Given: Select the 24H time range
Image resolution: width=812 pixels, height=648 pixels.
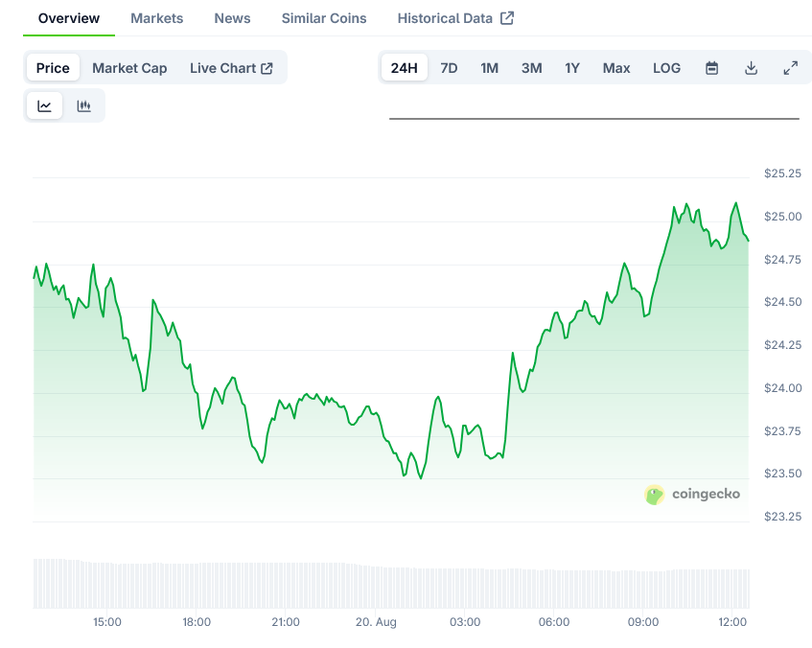Looking at the screenshot, I should pyautogui.click(x=404, y=68).
